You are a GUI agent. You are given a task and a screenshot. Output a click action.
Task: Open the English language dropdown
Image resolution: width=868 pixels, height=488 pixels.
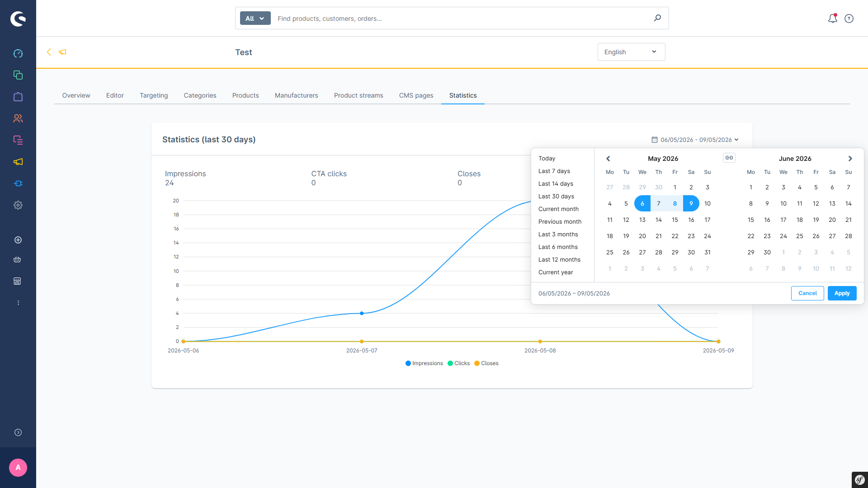pos(631,52)
